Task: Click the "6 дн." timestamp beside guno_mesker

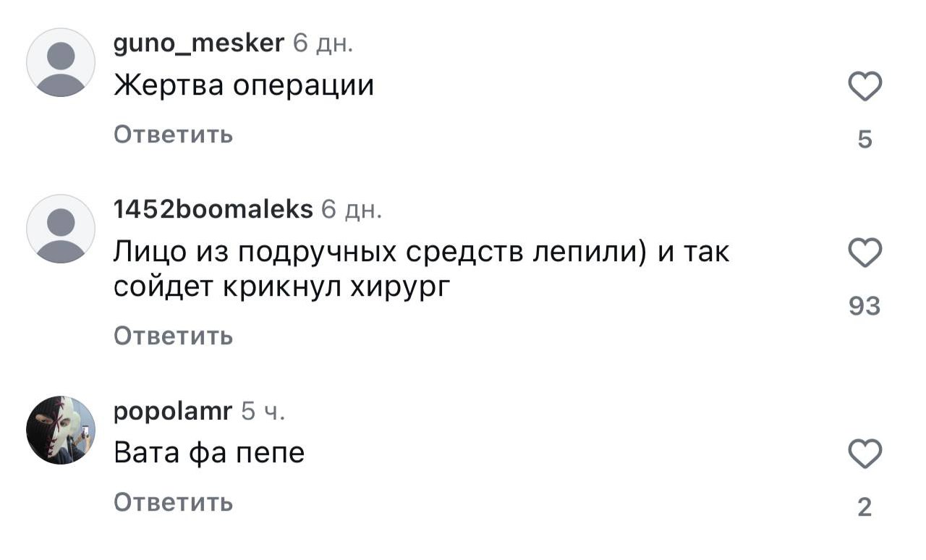Action: point(323,44)
